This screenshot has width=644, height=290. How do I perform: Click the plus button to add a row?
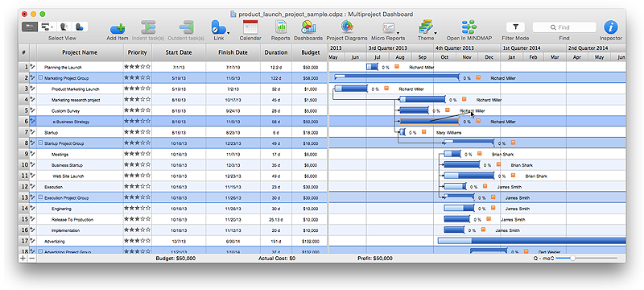click(23, 259)
